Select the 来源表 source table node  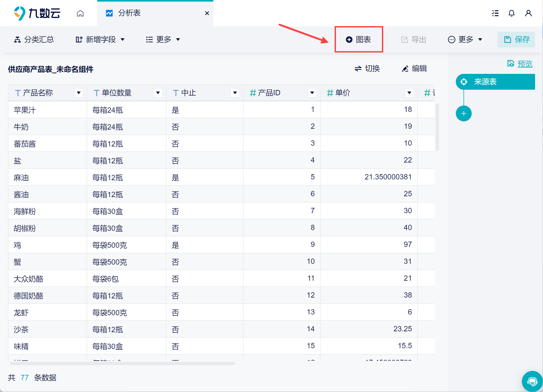click(x=495, y=82)
